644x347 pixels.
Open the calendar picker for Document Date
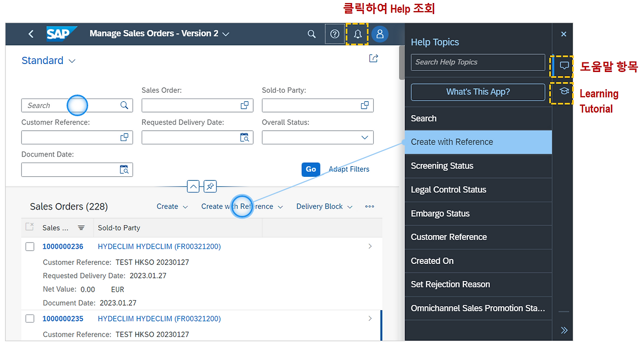125,170
